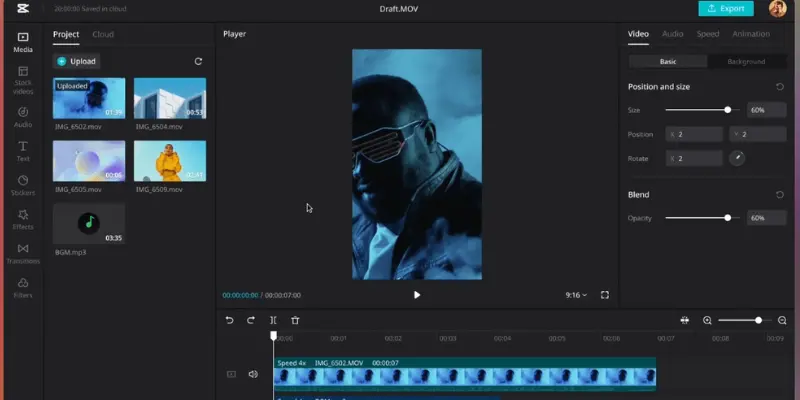Delete selected clip with trash icon
The height and width of the screenshot is (400, 800).
click(295, 320)
